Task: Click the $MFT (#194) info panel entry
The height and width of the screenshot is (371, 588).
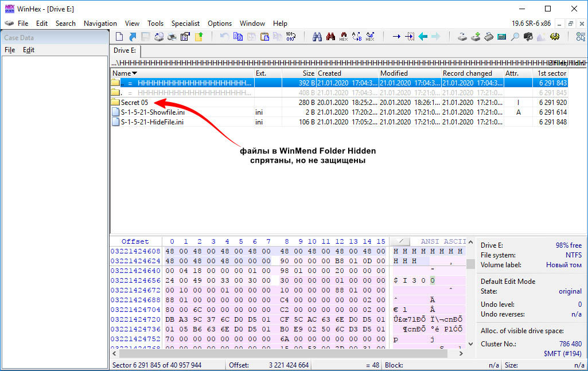Action: click(563, 353)
